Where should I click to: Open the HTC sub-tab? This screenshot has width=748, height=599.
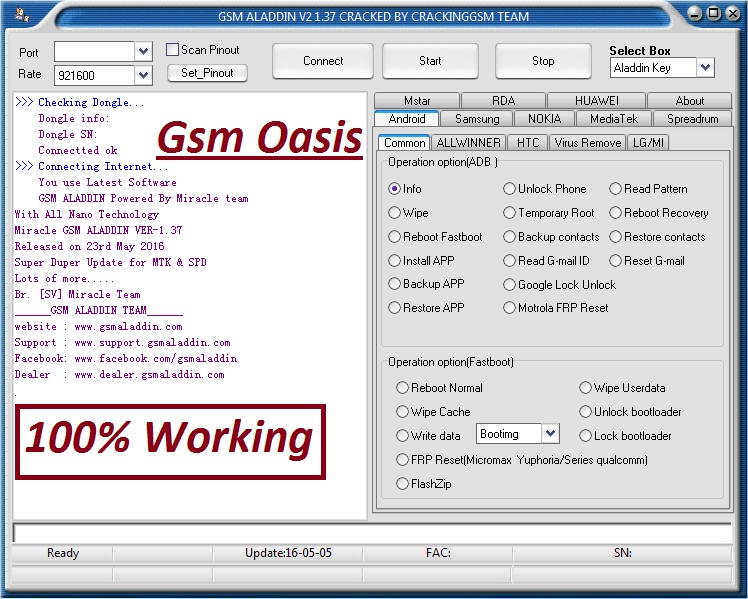point(528,143)
